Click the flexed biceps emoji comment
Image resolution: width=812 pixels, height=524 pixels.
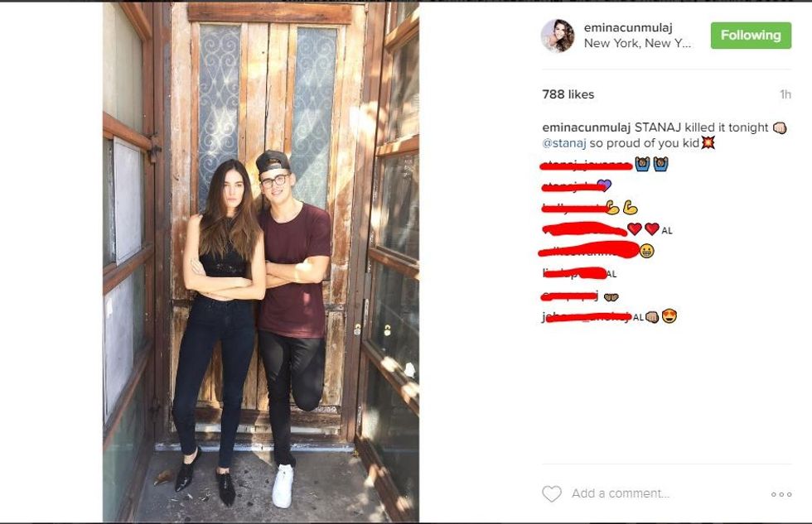[x=621, y=208]
